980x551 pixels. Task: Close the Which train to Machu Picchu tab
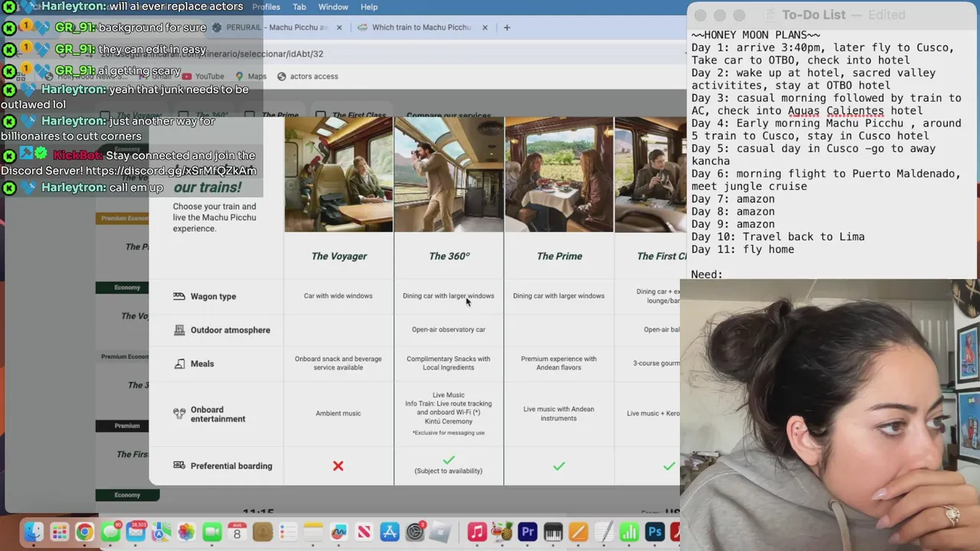(x=485, y=28)
